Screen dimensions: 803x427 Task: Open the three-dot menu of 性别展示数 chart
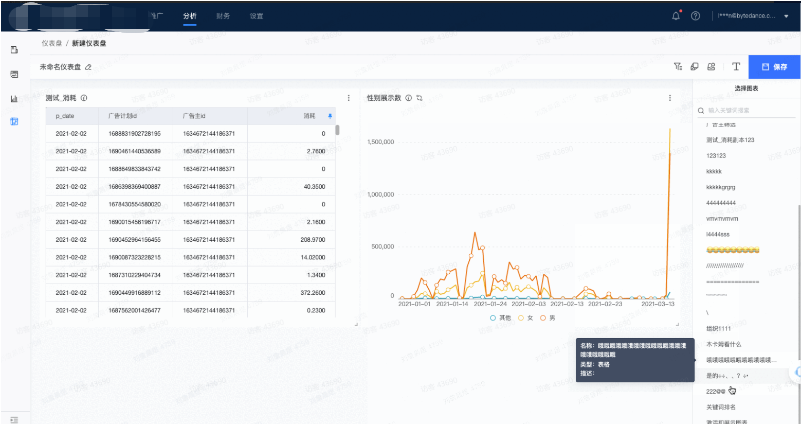click(x=668, y=98)
